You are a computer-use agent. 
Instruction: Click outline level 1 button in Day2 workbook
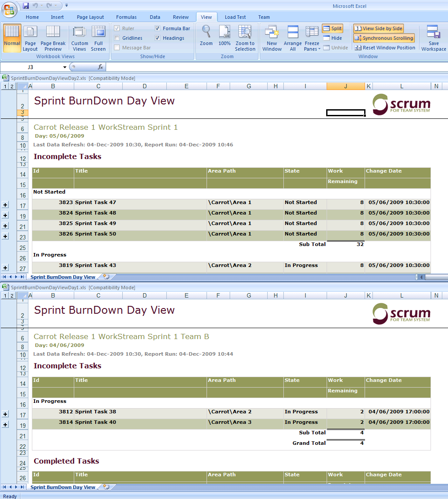[x=5, y=86]
